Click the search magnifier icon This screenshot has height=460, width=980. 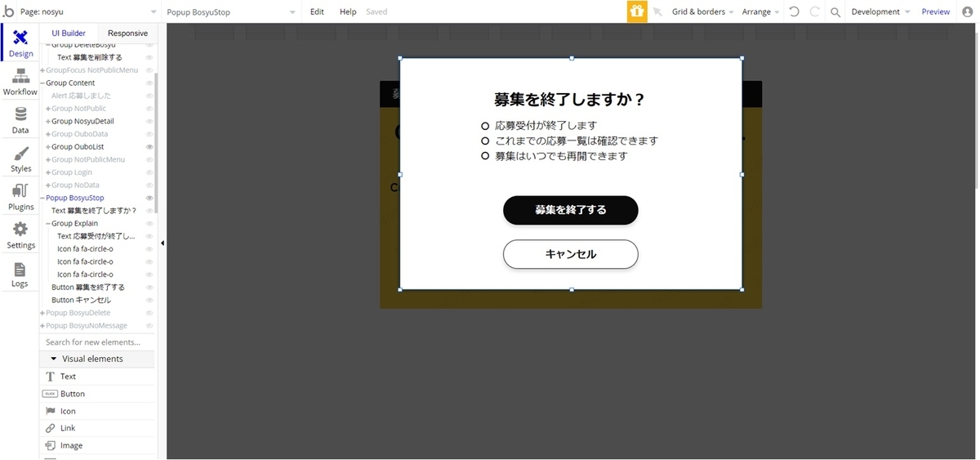pyautogui.click(x=835, y=12)
